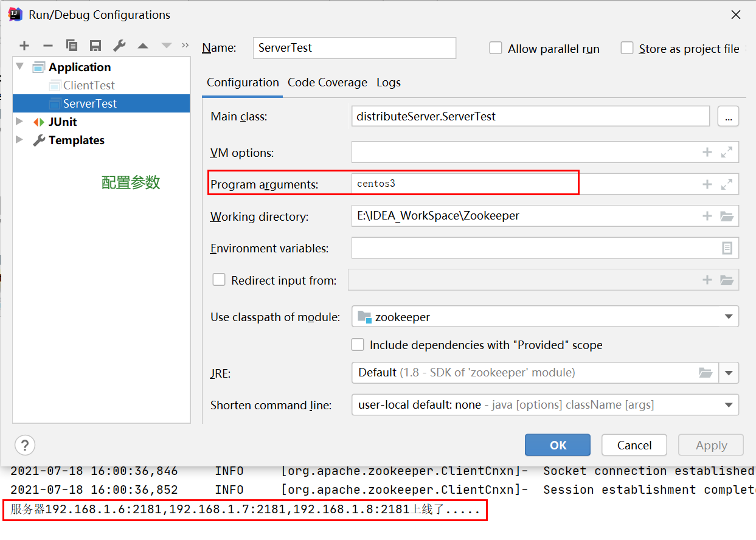This screenshot has height=540, width=756.
Task: Click the Apply button
Action: pyautogui.click(x=711, y=445)
